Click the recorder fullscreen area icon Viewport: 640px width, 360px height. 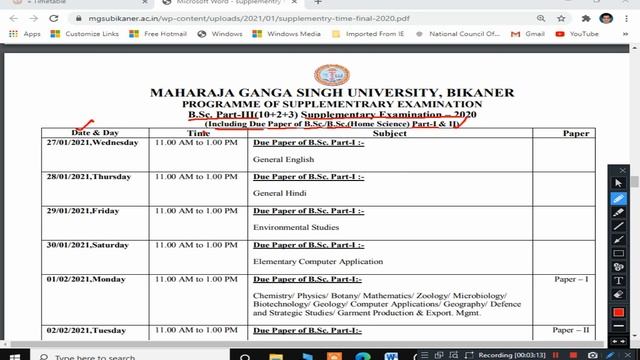(469, 356)
